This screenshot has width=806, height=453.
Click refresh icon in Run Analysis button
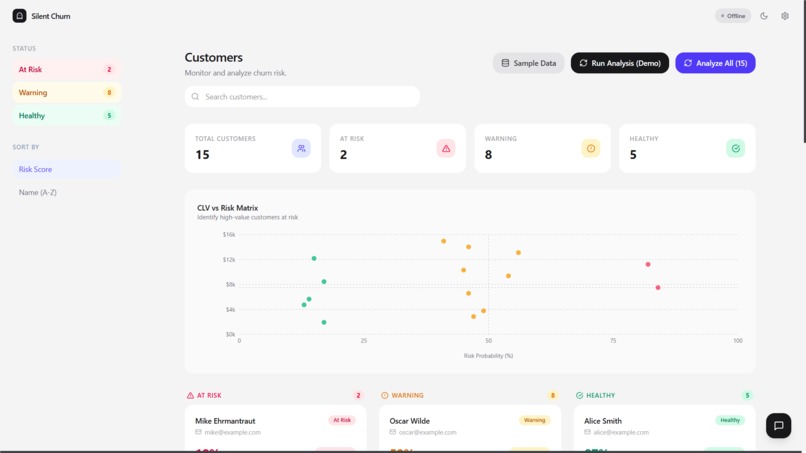click(583, 63)
